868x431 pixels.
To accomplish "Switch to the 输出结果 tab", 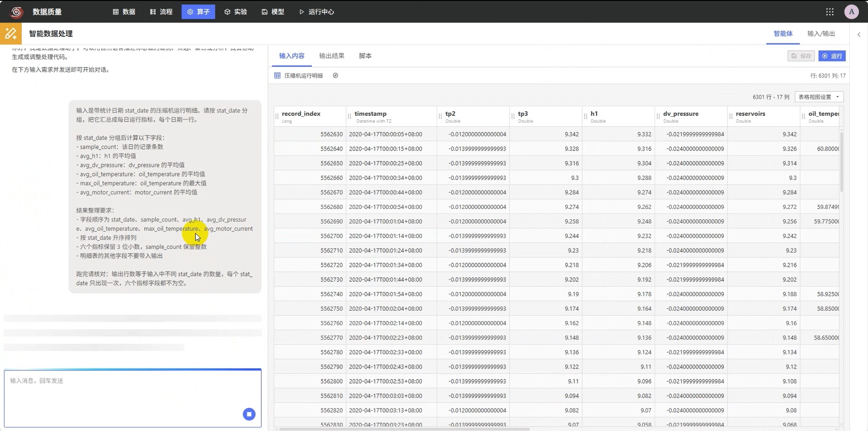I will pyautogui.click(x=332, y=56).
